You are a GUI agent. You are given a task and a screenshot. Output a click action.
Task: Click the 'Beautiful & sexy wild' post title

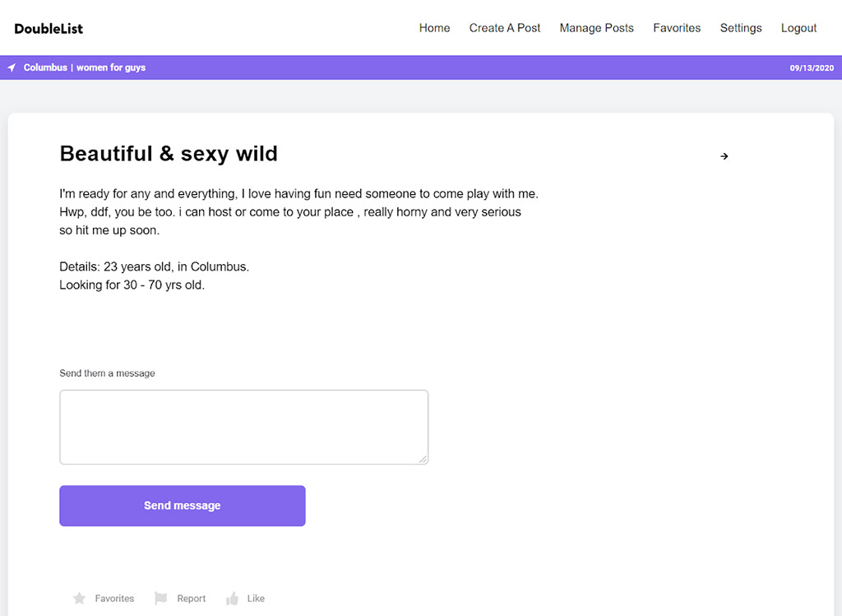pyautogui.click(x=169, y=154)
